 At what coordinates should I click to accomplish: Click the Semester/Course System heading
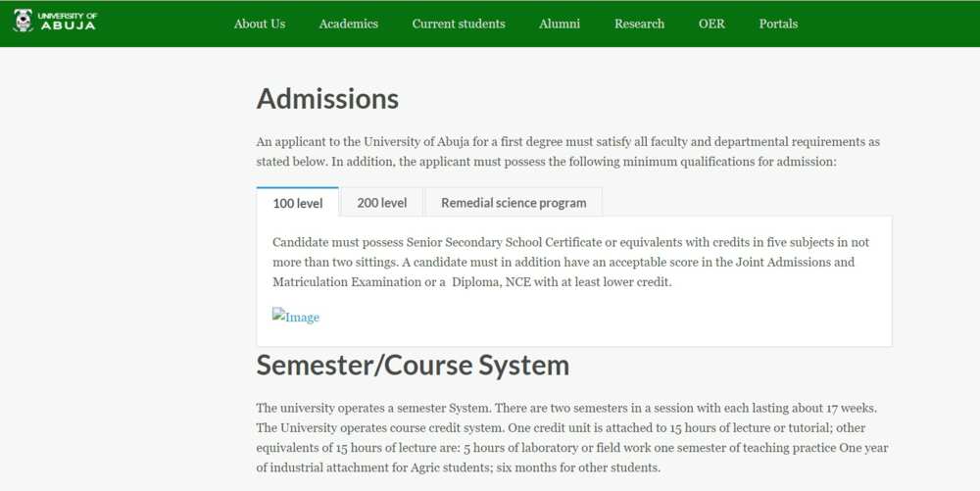[413, 366]
